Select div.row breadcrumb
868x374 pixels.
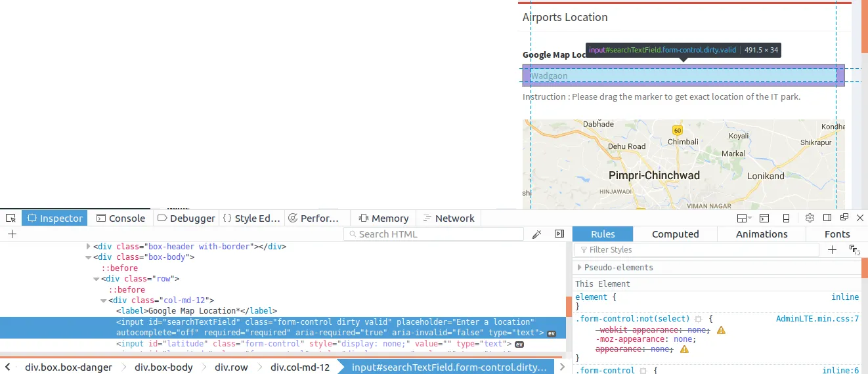click(231, 367)
